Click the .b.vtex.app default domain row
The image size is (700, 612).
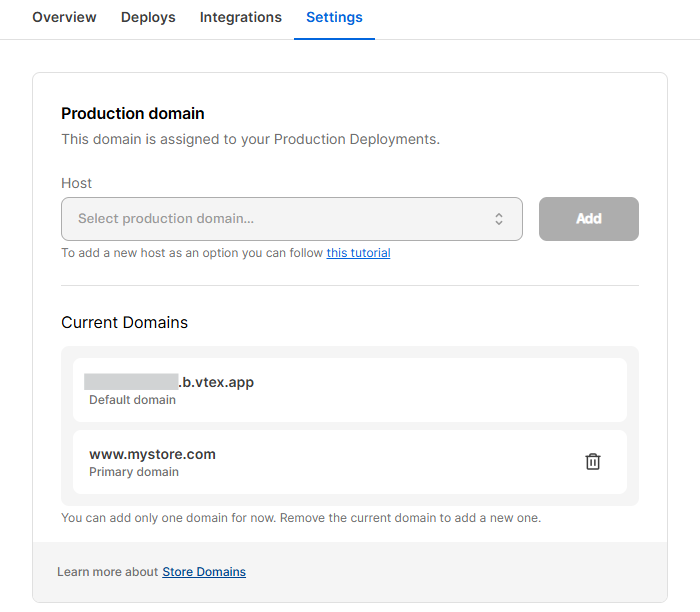[349, 390]
